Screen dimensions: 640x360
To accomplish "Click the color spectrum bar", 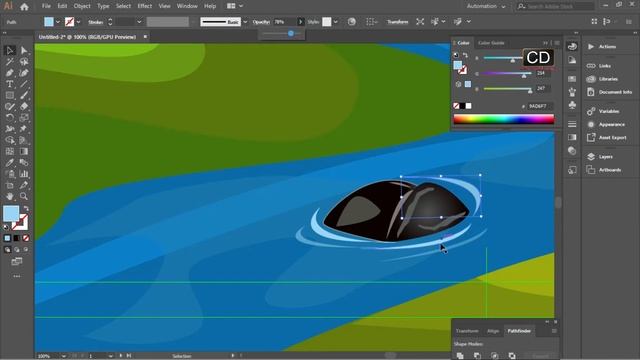I will [x=504, y=119].
